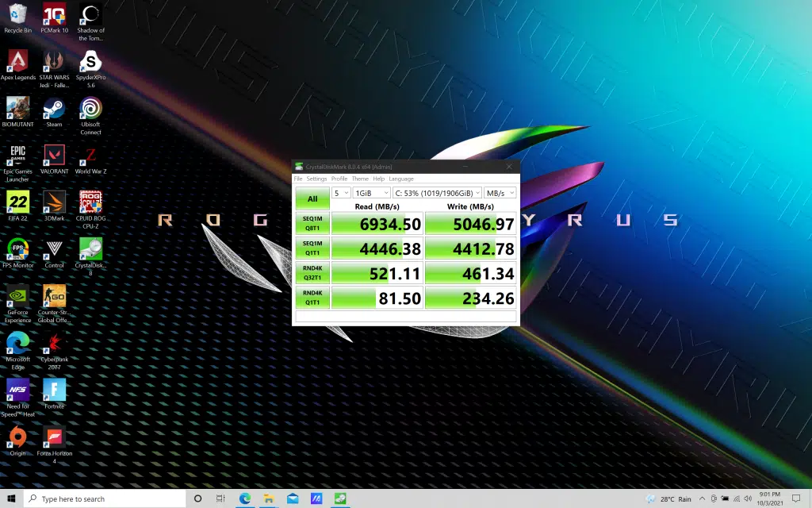Expand the test count dropdown showing 5
The width and height of the screenshot is (812, 508).
(x=341, y=193)
